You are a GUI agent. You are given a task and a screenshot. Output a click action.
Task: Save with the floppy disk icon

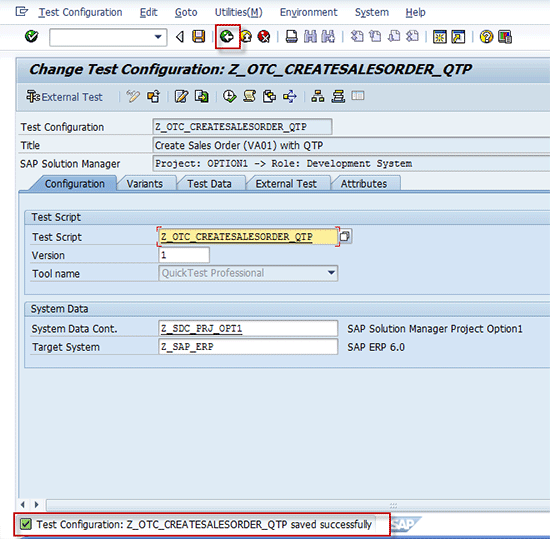pos(199,37)
